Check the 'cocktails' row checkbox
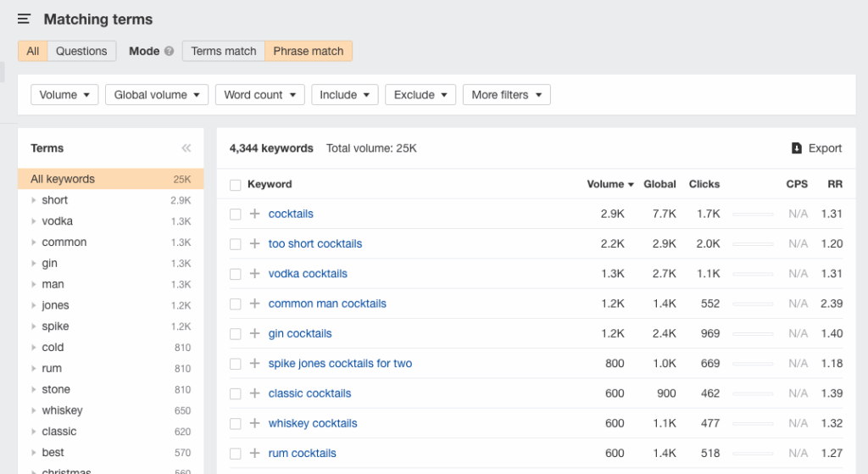 pyautogui.click(x=236, y=215)
